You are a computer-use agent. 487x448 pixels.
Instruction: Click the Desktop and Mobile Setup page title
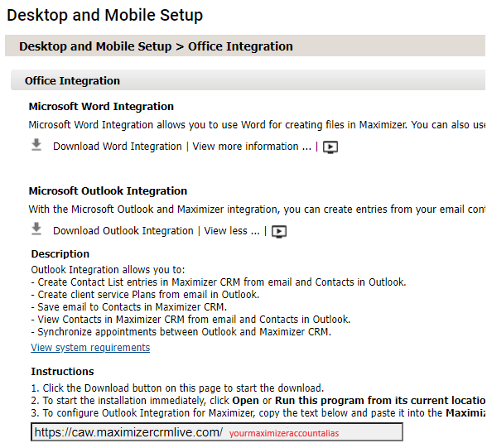point(105,15)
